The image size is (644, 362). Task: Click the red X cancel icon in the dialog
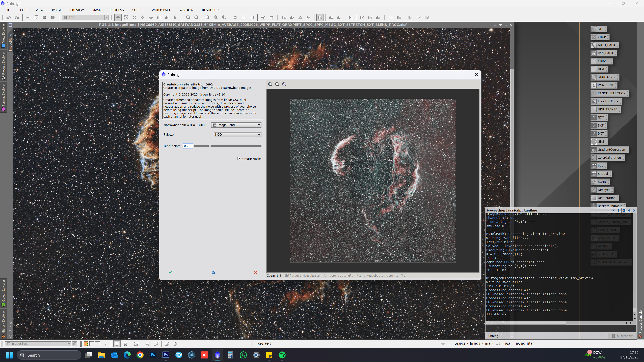[x=255, y=272]
